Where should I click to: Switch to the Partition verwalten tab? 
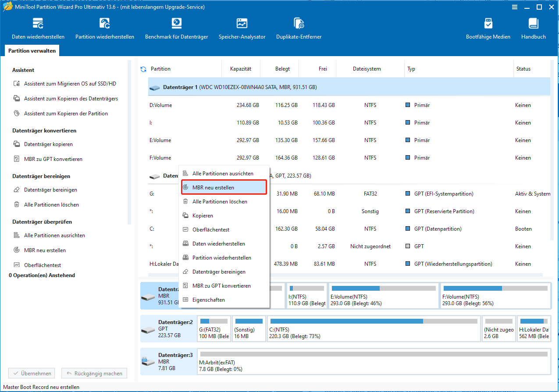pyautogui.click(x=32, y=51)
